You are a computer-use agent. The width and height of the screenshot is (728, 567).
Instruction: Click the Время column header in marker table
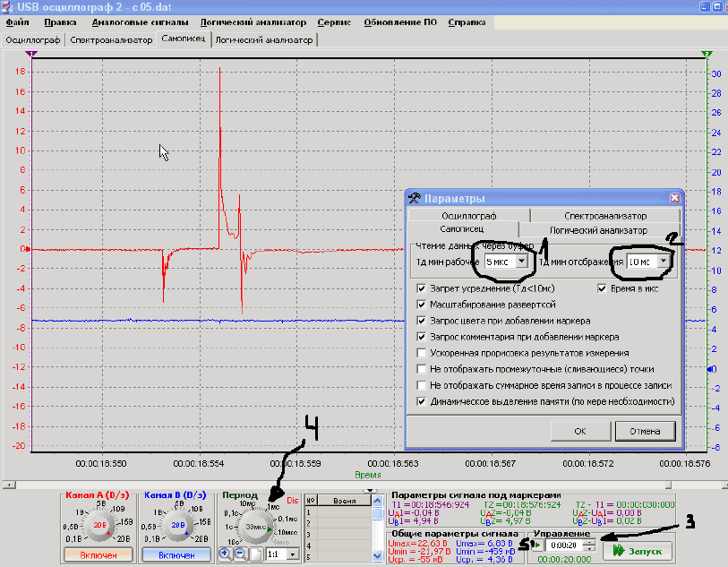point(345,501)
